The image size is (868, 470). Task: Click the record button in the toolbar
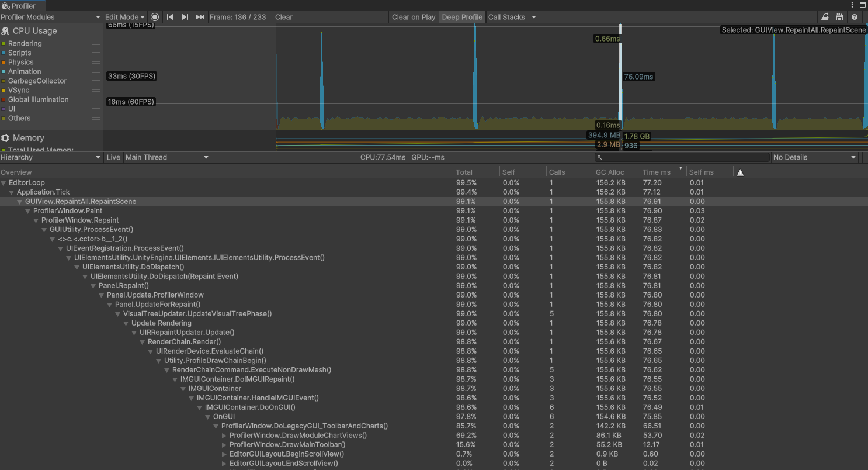154,17
